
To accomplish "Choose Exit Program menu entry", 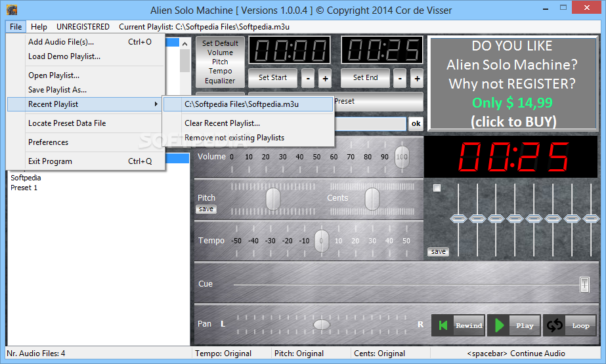I will (x=86, y=161).
